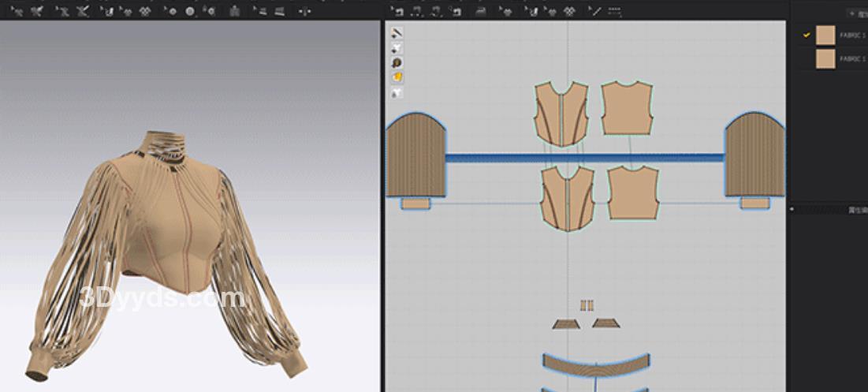Select the second FABRIC 1 list item
The width and height of the screenshot is (868, 392).
[851, 59]
